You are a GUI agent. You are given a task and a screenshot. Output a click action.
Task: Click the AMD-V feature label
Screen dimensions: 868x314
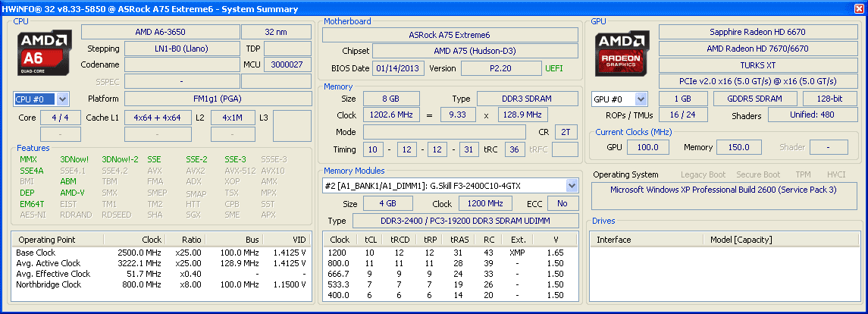point(73,193)
